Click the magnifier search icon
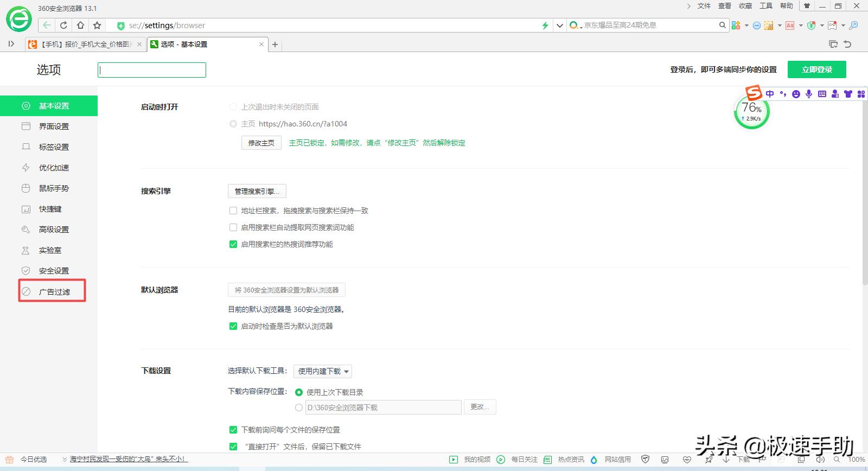The height and width of the screenshot is (471, 868). tap(722, 25)
